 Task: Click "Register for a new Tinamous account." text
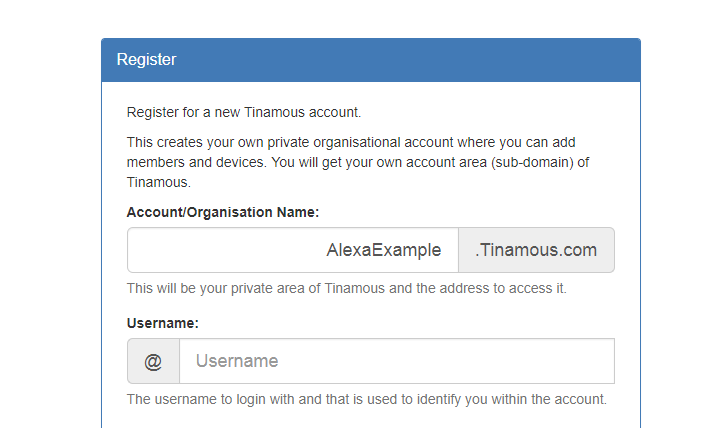244,112
